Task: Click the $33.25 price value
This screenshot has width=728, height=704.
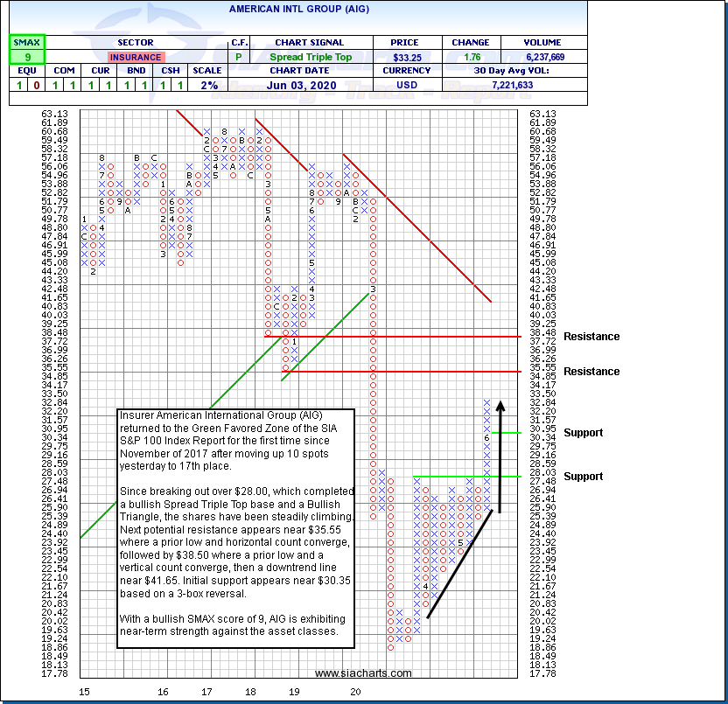Action: (399, 57)
